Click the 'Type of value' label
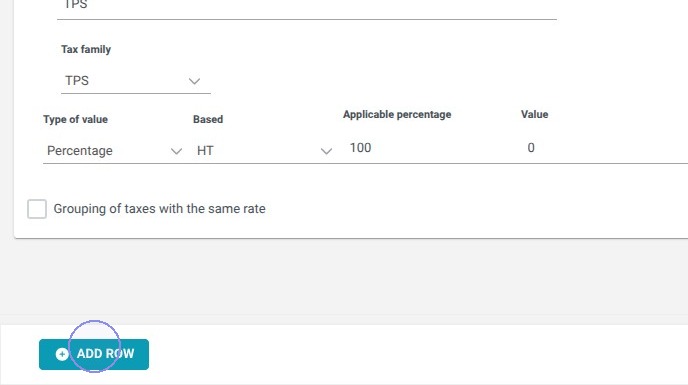688x385 pixels. click(75, 119)
